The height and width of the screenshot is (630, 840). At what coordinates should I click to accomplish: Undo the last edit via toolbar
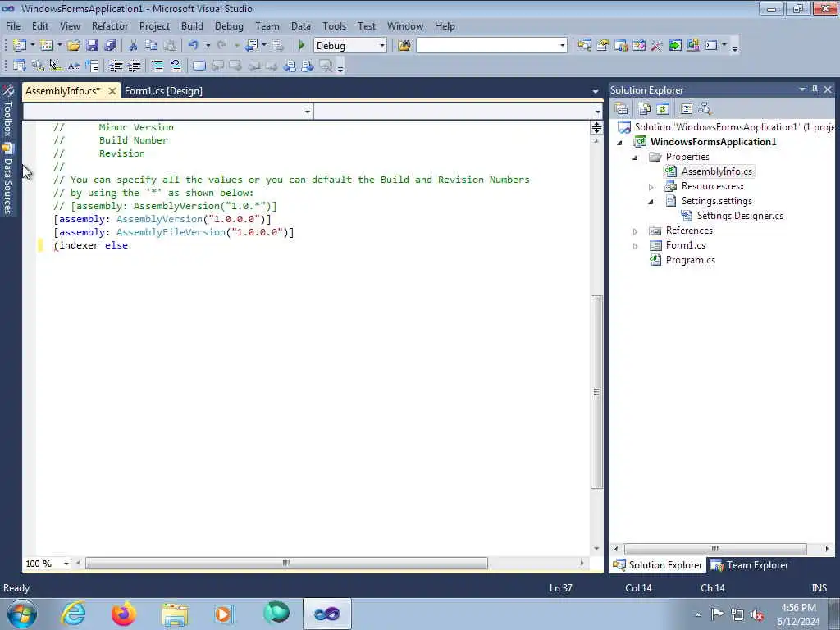pos(194,46)
